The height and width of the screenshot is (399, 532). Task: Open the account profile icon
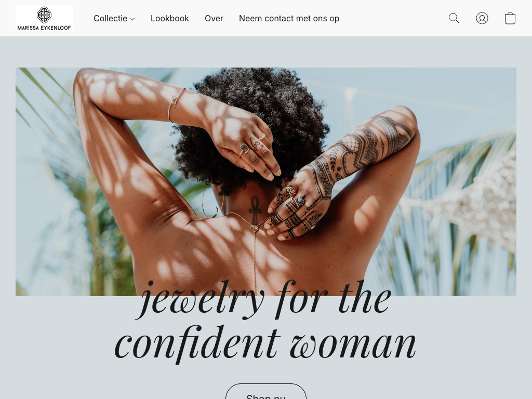click(482, 18)
